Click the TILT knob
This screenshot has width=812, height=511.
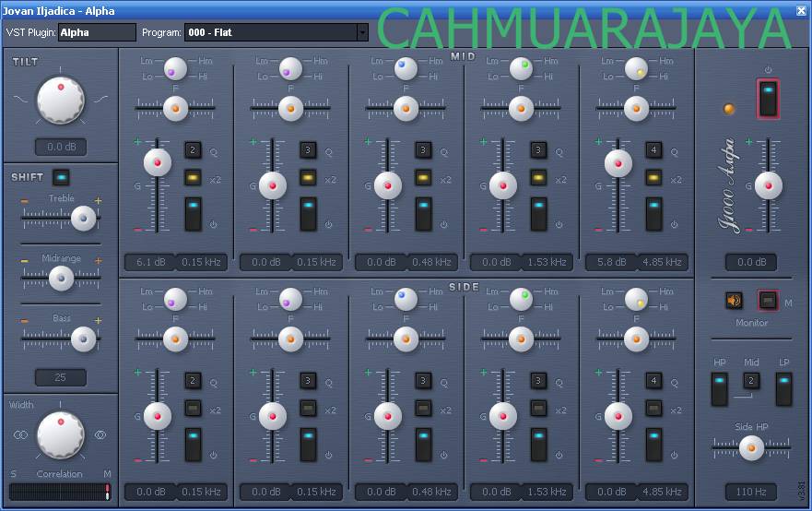pos(61,100)
